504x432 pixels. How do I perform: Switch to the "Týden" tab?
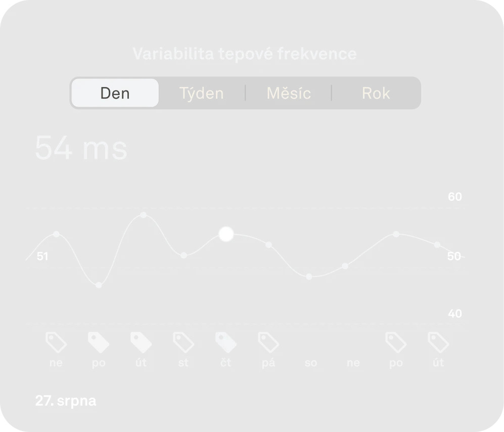coord(201,93)
